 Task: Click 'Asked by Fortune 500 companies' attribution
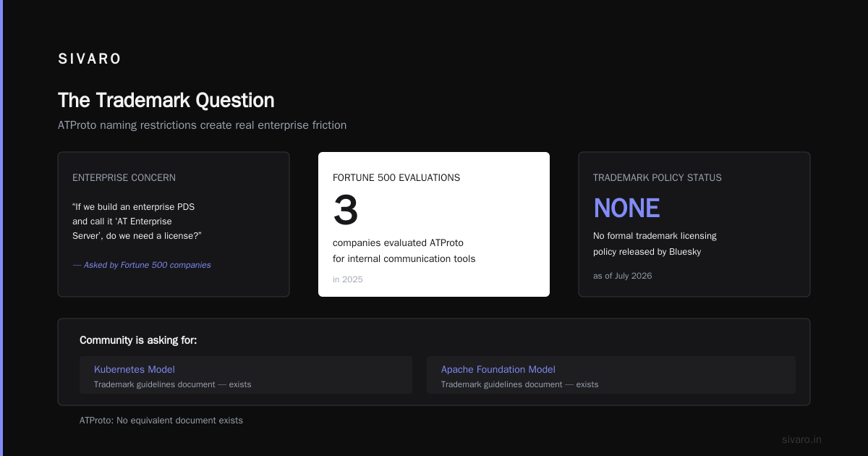[142, 265]
